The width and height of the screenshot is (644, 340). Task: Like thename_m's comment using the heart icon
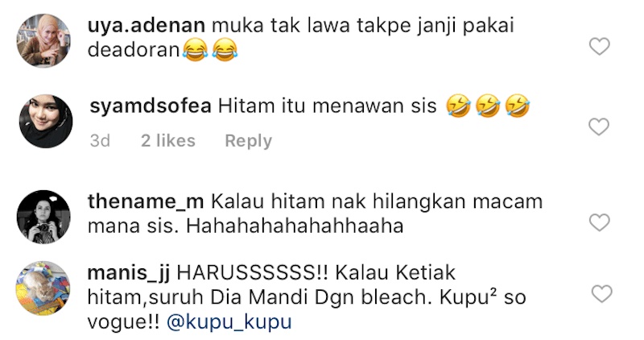pos(599,222)
